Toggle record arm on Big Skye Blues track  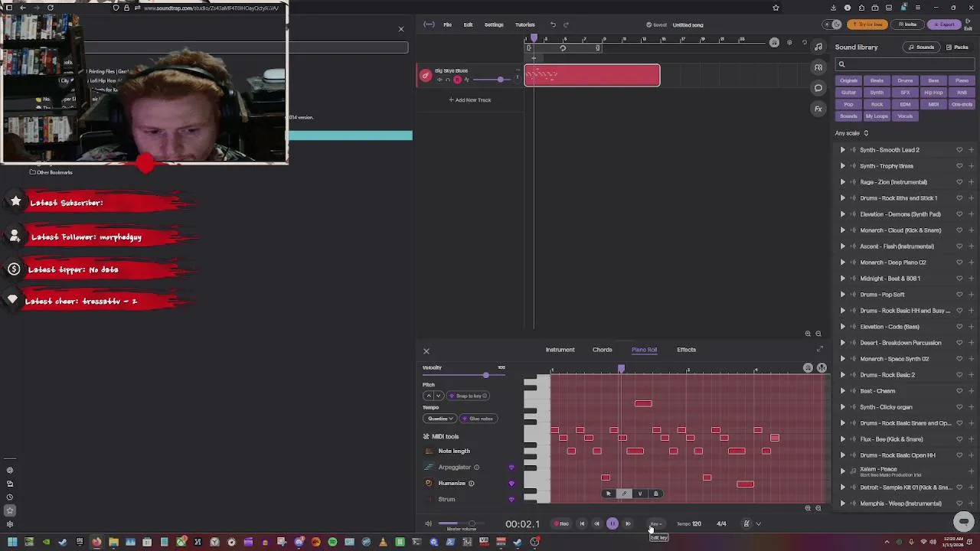point(457,80)
